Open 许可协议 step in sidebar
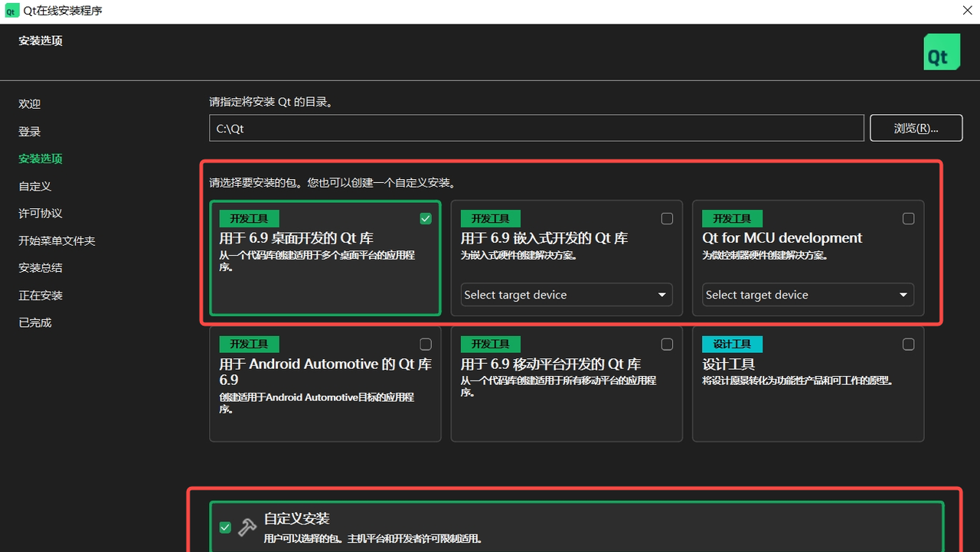This screenshot has width=980, height=552. pos(41,214)
